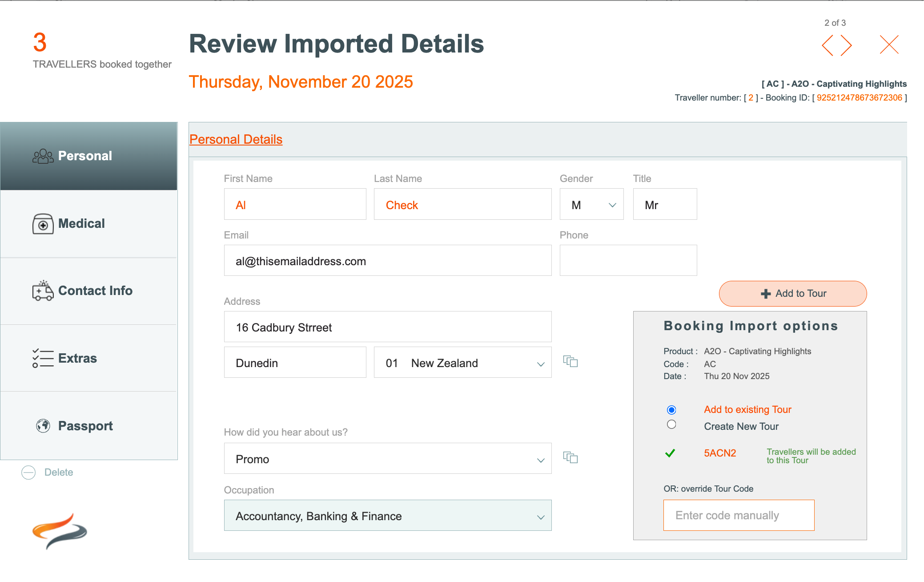Open the Gender dropdown
924x582 pixels.
pos(592,205)
